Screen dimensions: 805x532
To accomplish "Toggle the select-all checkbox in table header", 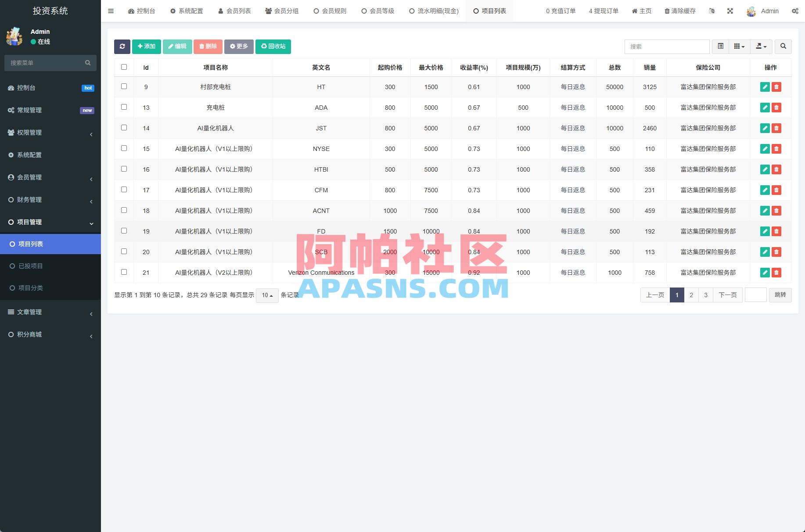I will point(124,67).
